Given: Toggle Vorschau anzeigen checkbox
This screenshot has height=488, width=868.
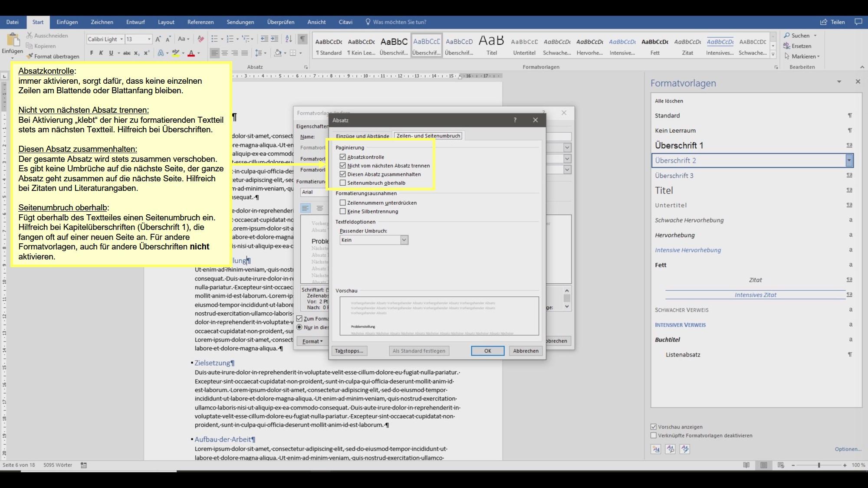Looking at the screenshot, I should (x=654, y=427).
